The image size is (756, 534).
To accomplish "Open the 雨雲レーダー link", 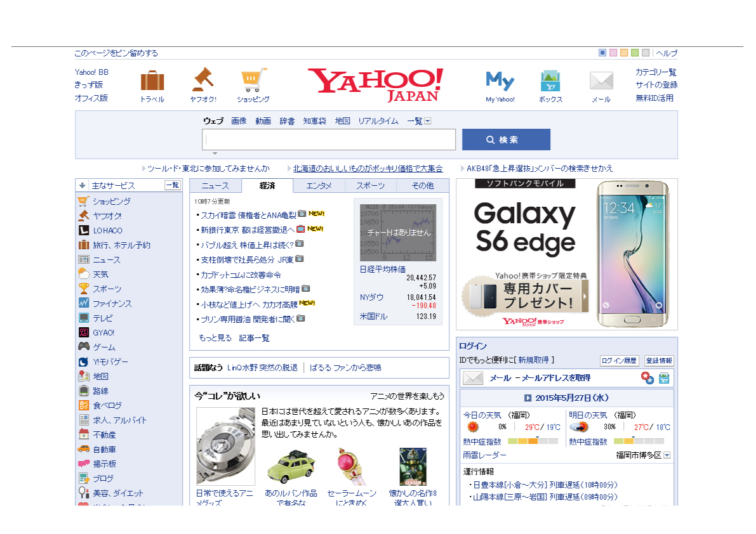I will coord(484,455).
